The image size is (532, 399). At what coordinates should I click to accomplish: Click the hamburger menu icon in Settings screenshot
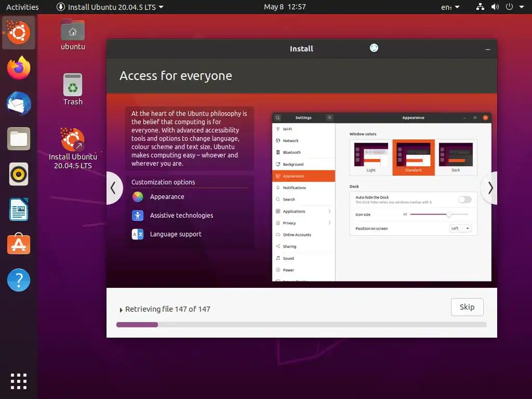coord(329,118)
